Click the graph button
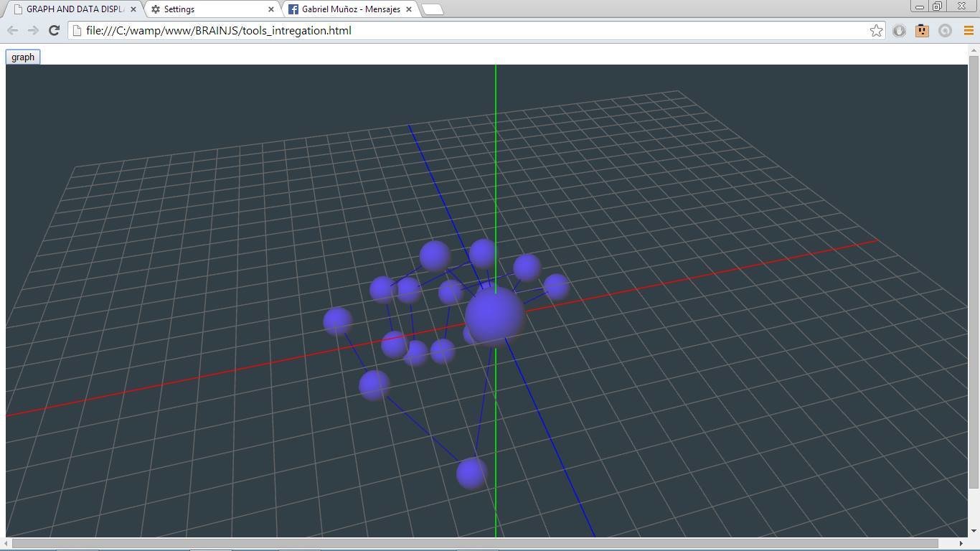This screenshot has width=980, height=551. click(x=22, y=57)
